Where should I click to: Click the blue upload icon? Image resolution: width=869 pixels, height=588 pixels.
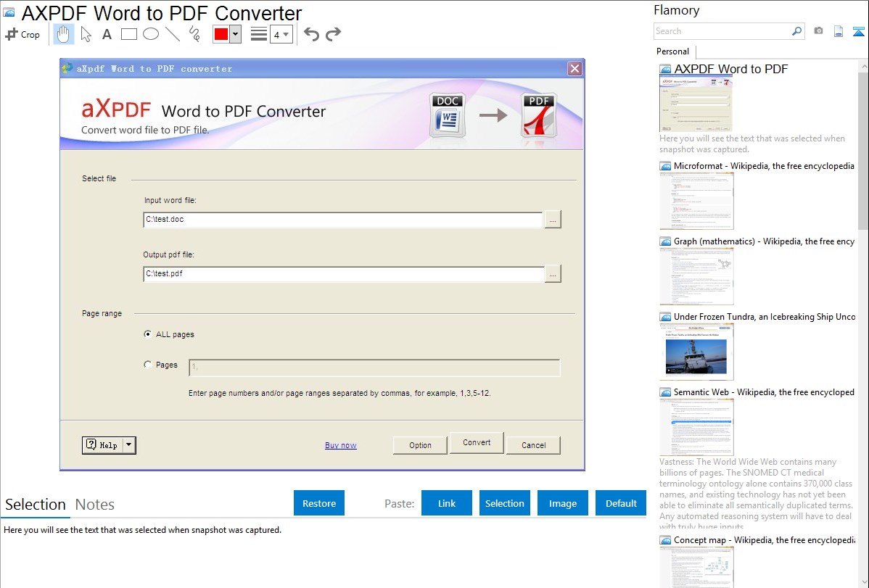click(x=858, y=31)
